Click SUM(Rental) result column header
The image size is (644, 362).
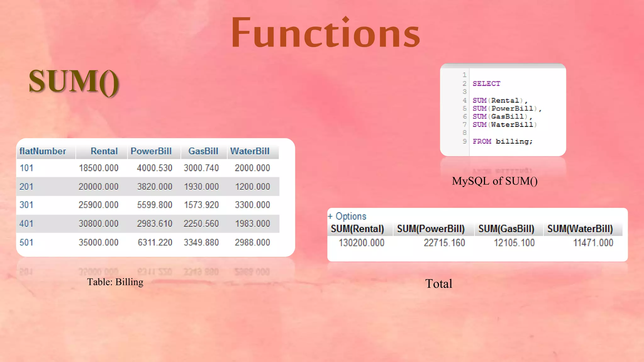click(x=357, y=229)
